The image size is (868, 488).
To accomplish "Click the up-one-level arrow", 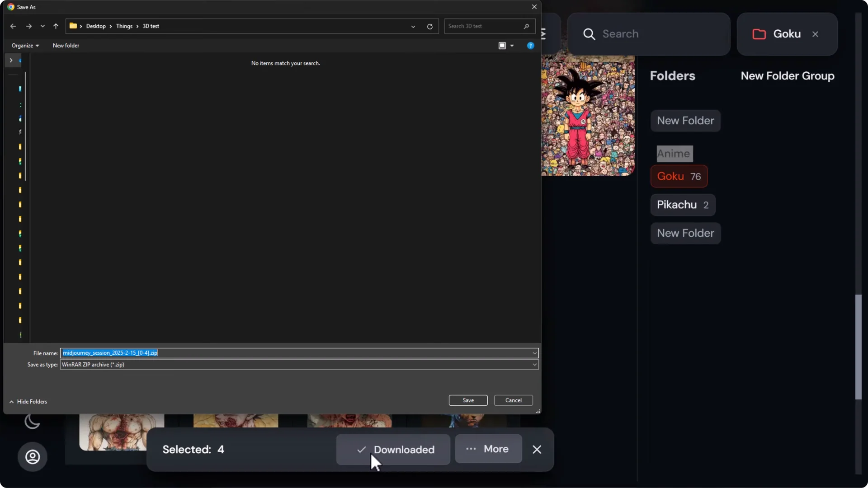I will [56, 26].
